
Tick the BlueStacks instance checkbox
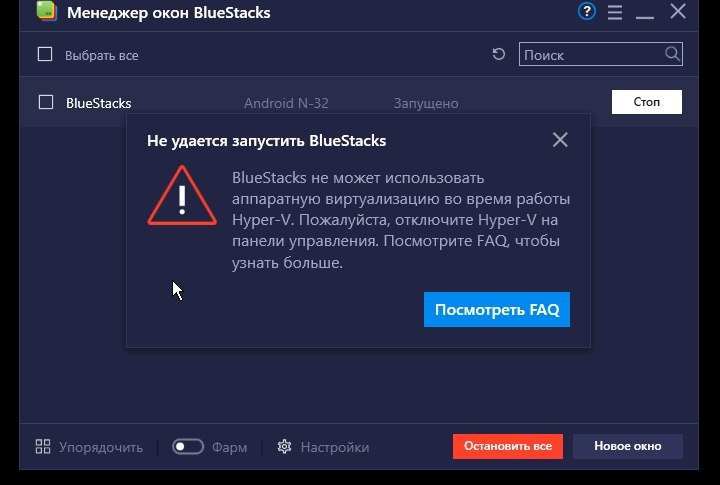(45, 102)
